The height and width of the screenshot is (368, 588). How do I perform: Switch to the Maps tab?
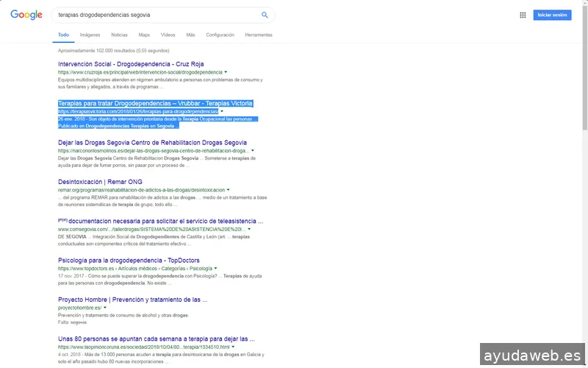pyautogui.click(x=144, y=35)
